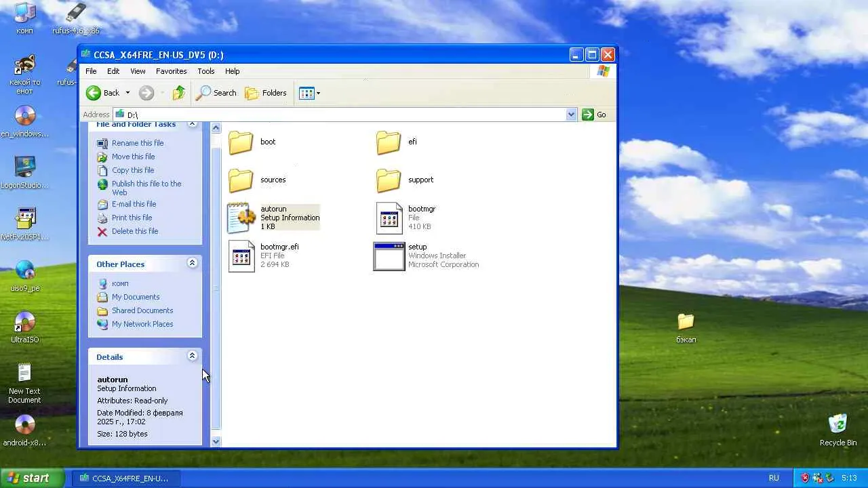The width and height of the screenshot is (868, 488).
Task: Expand the Address bar dropdown list
Action: point(571,115)
